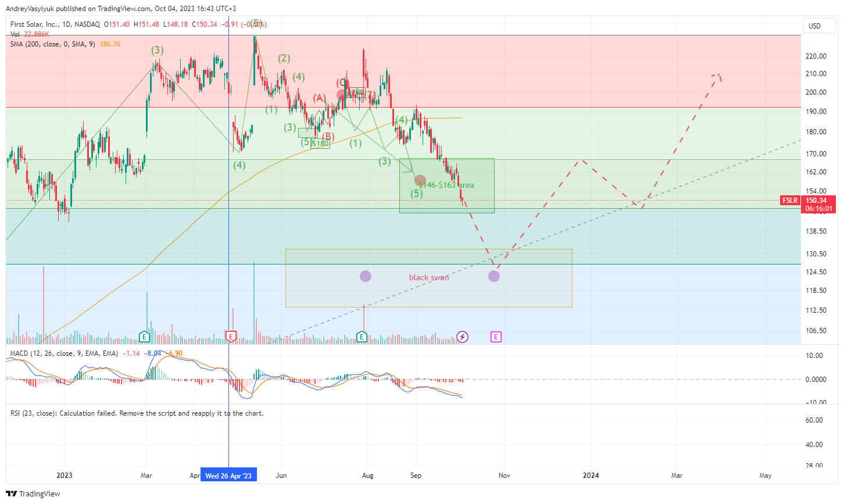Click the RSI calculation failed message
This screenshot has height=504, width=844.
(x=137, y=413)
